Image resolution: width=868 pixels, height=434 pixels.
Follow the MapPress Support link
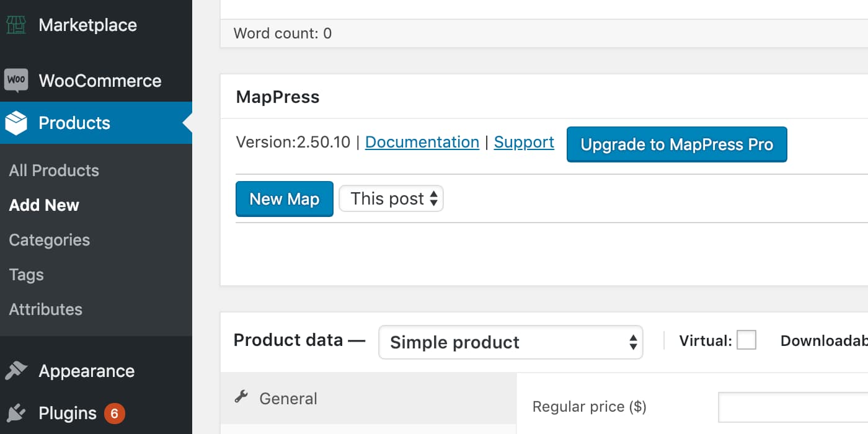click(x=524, y=142)
